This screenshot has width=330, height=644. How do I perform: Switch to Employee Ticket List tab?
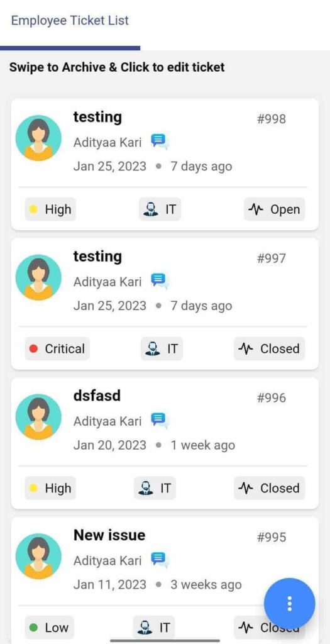point(70,21)
